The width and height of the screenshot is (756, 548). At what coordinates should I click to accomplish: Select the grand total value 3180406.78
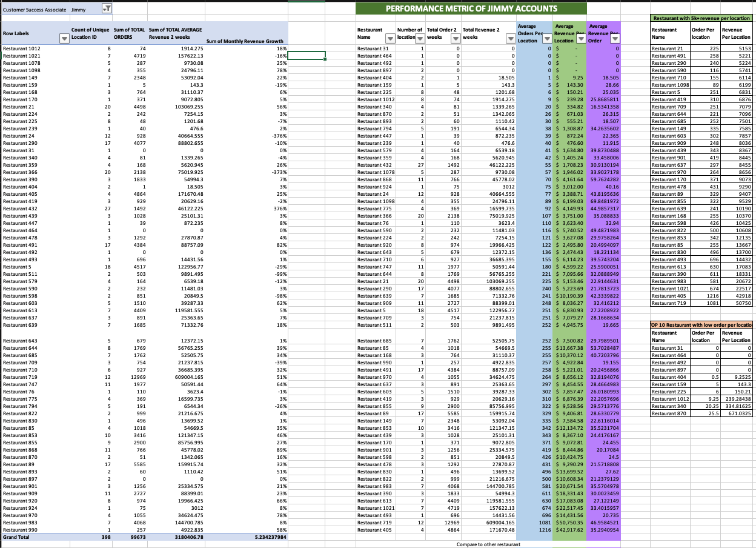185,537
